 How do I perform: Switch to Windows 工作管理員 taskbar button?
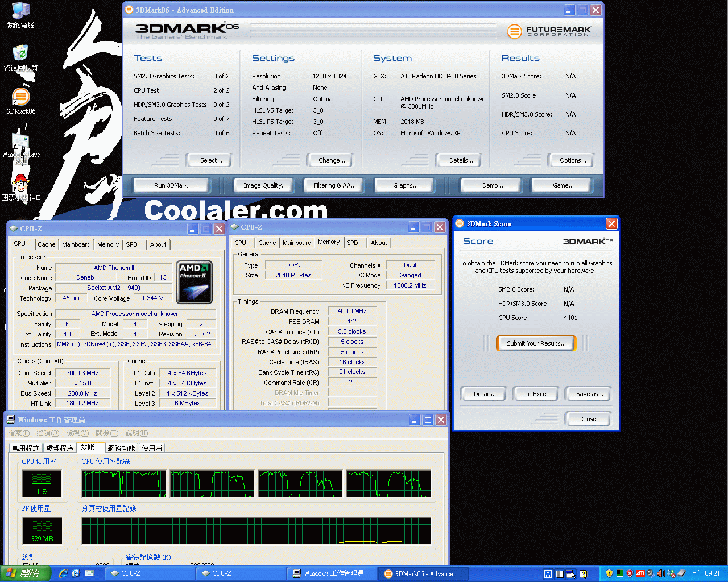point(333,573)
